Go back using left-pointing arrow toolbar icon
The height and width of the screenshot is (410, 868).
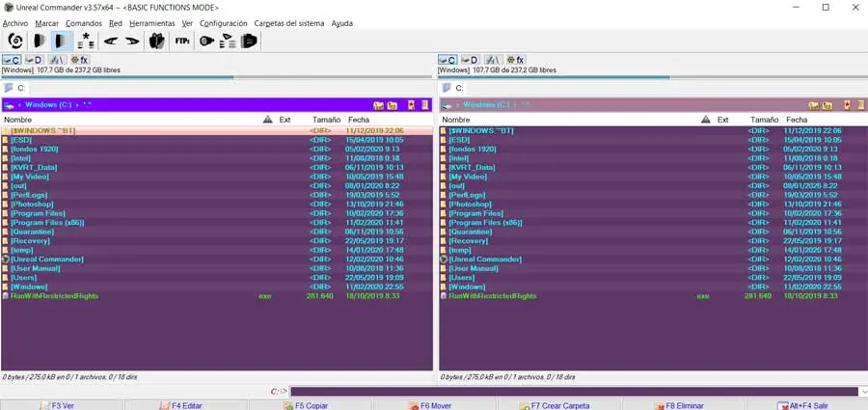(111, 41)
